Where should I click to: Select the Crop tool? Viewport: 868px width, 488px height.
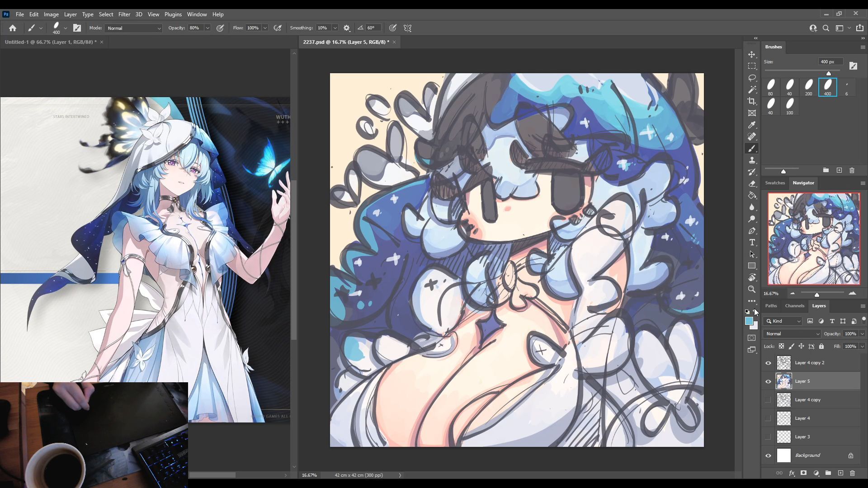[752, 101]
